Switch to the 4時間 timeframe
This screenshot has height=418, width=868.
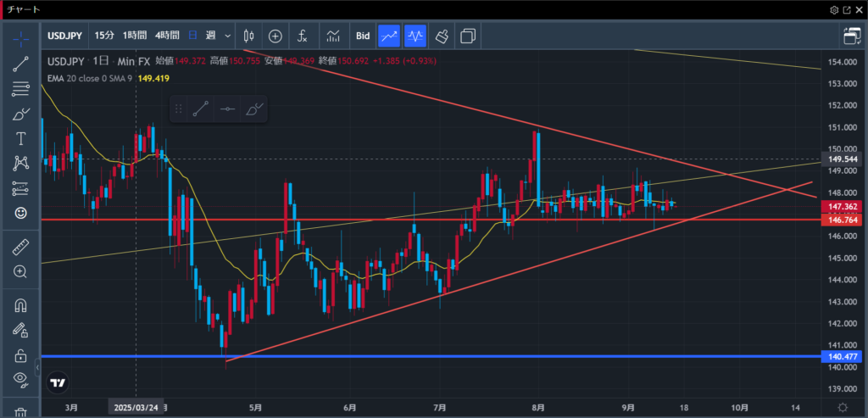[x=167, y=36]
